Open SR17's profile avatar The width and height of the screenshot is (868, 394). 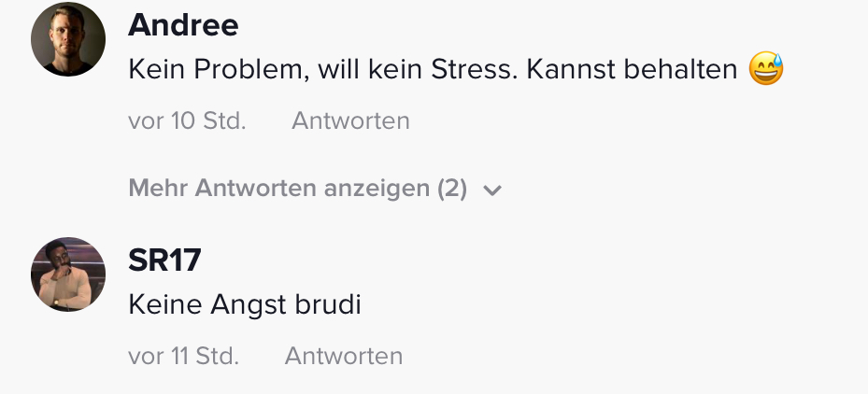(x=68, y=274)
